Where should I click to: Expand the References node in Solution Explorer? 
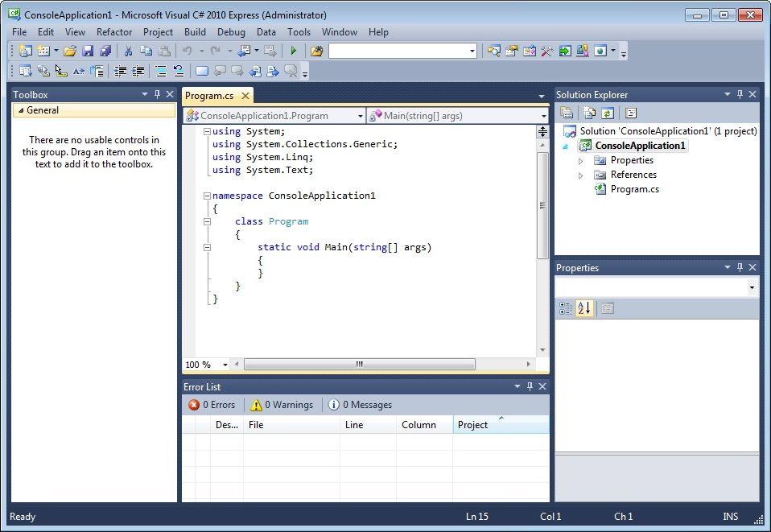[581, 175]
